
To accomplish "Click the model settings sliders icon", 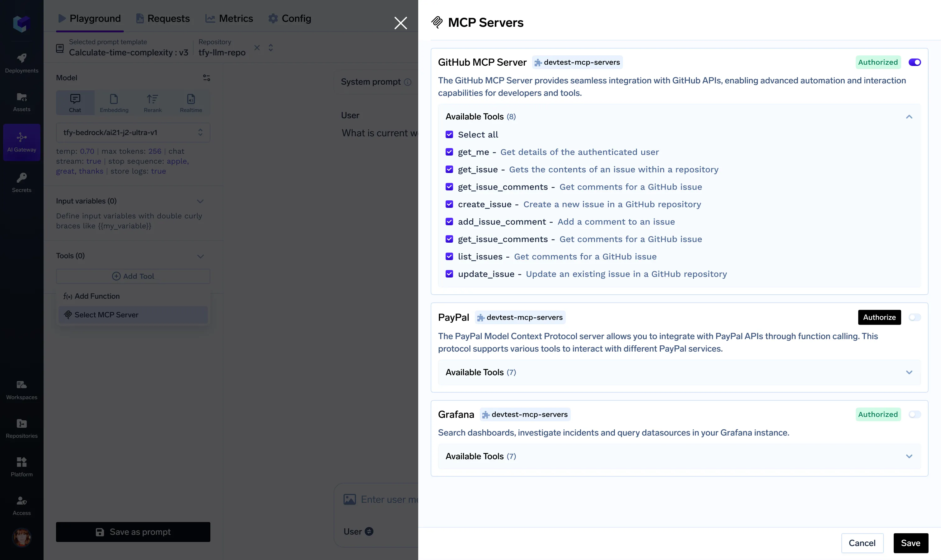I will click(x=206, y=78).
